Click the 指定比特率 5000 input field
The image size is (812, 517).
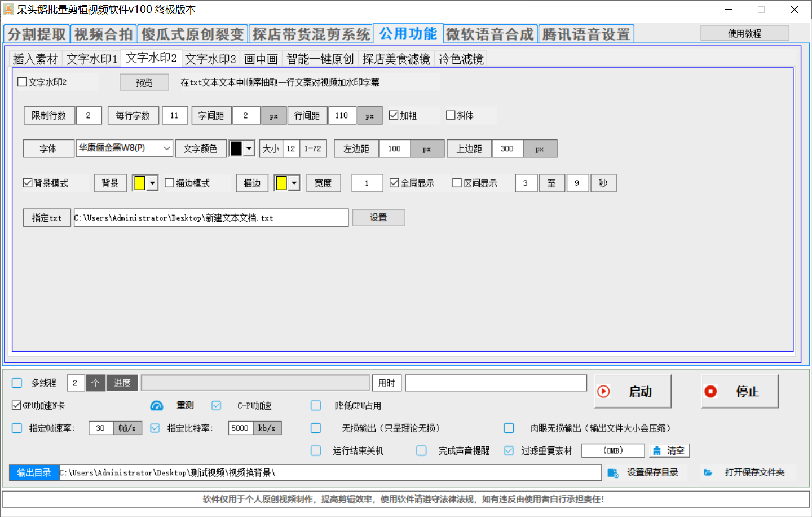[240, 428]
